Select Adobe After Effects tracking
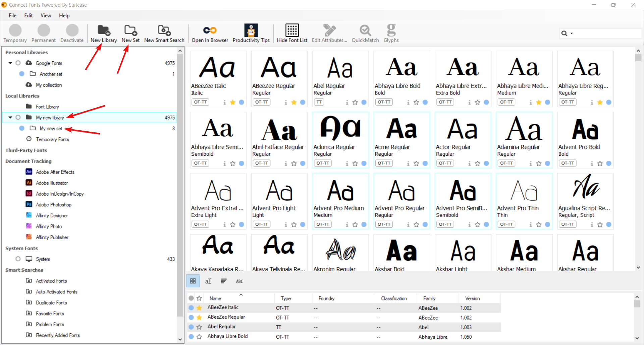644x345 pixels. coord(55,172)
